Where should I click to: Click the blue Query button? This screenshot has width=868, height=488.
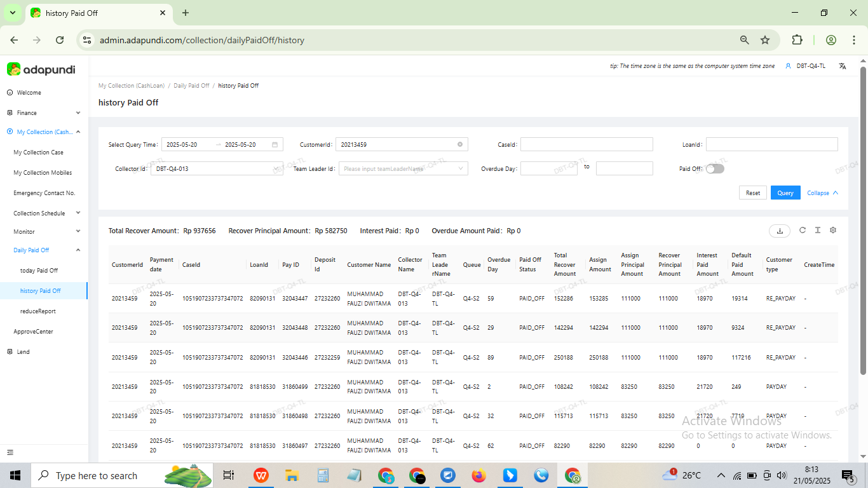pos(785,193)
